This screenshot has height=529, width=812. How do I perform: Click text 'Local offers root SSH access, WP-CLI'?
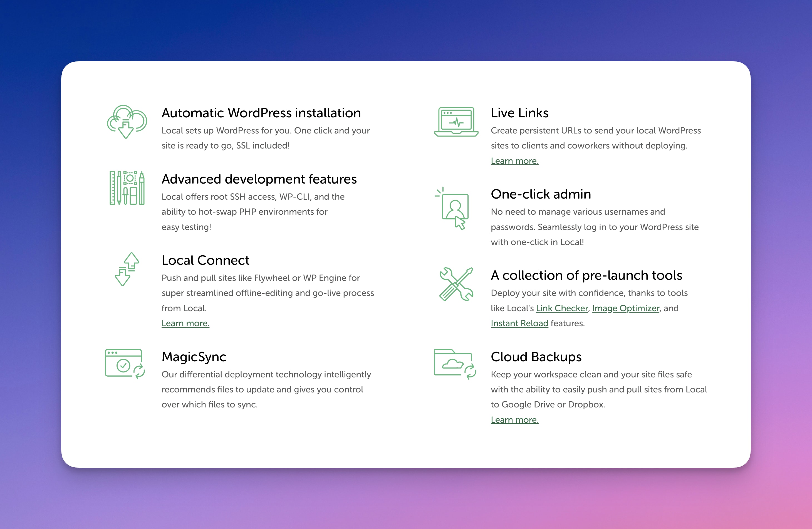coord(236,197)
